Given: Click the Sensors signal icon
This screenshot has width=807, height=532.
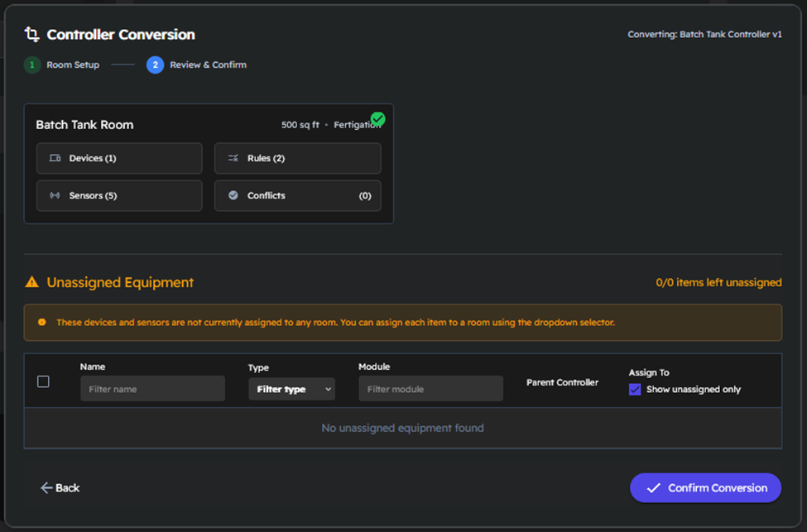Looking at the screenshot, I should [55, 196].
